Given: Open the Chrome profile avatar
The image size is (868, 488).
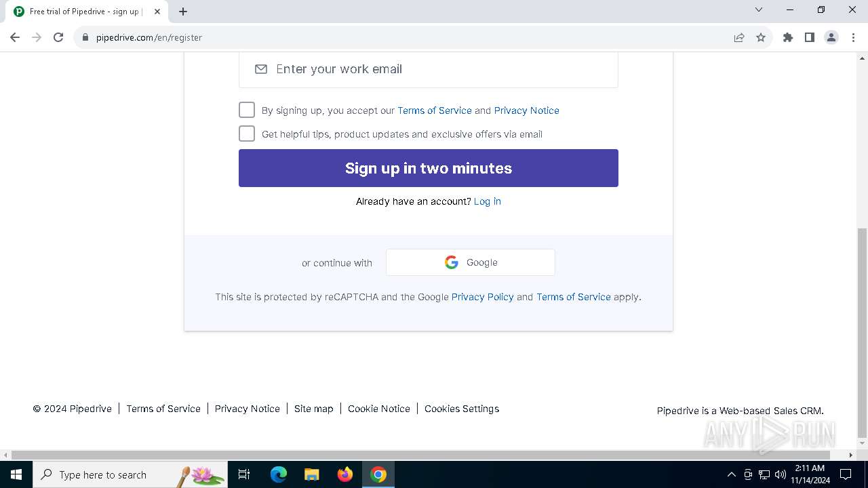Looking at the screenshot, I should point(831,37).
